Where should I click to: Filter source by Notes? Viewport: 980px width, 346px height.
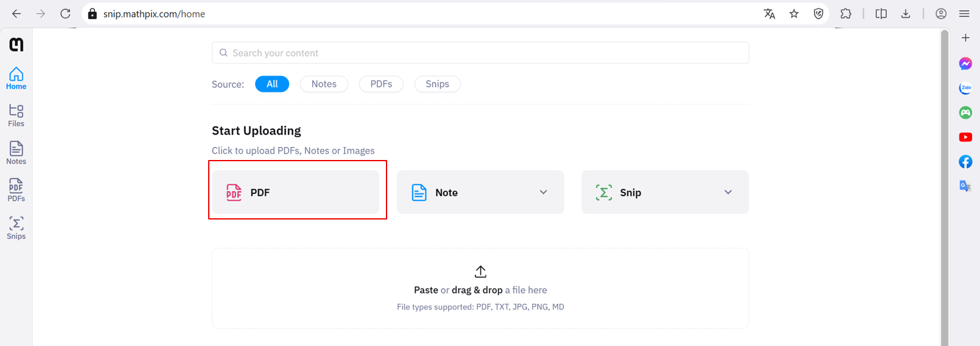[x=324, y=84]
